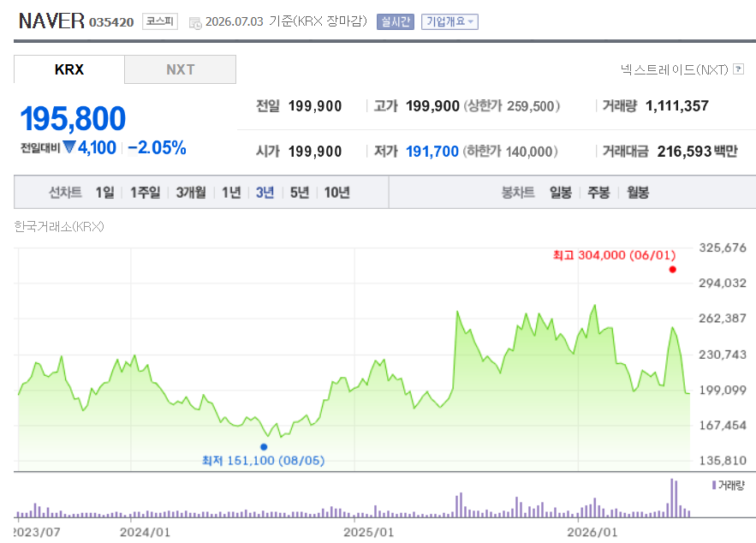Select the 3개월 line chart period

[x=190, y=193]
